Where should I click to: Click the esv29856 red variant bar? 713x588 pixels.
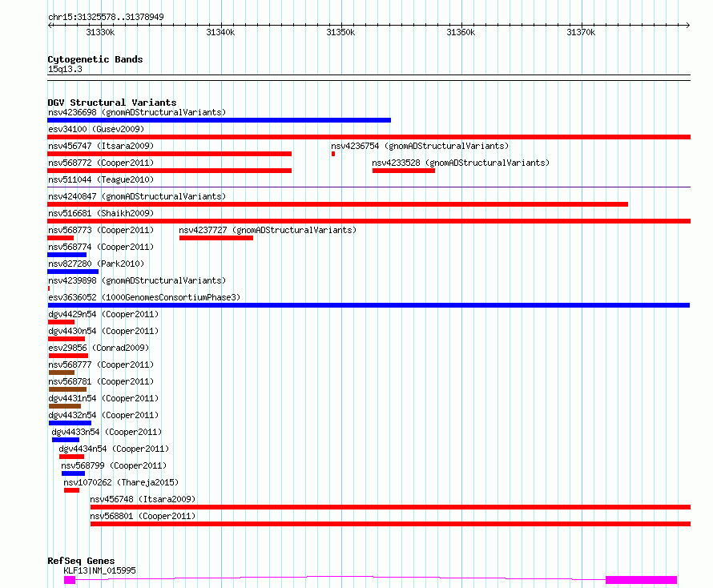tap(68, 356)
